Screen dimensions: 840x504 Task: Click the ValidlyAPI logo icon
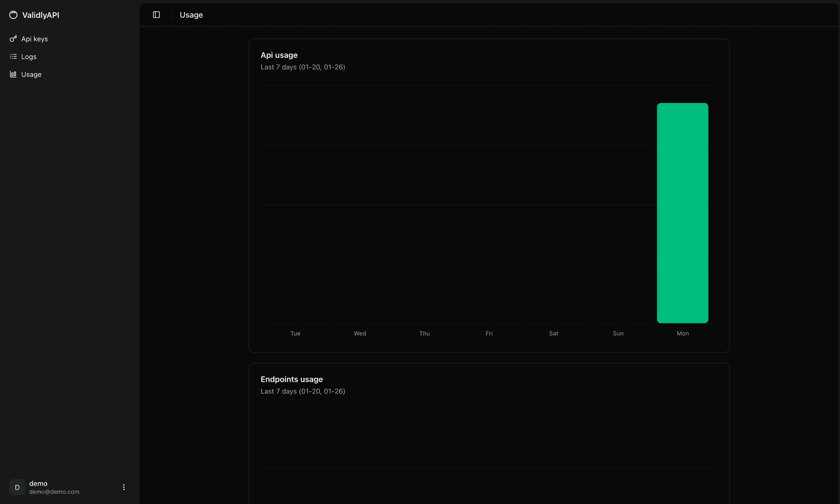coord(13,15)
